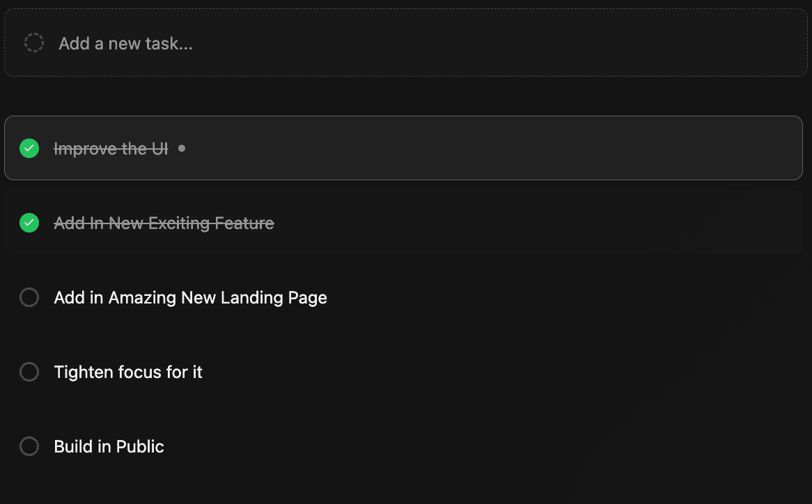Click the dashed circle icon beside new task field
This screenshot has width=812, height=504.
(x=34, y=43)
